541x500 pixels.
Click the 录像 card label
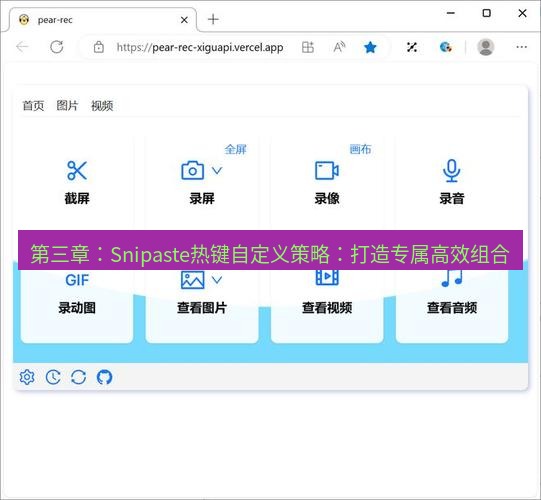point(327,198)
